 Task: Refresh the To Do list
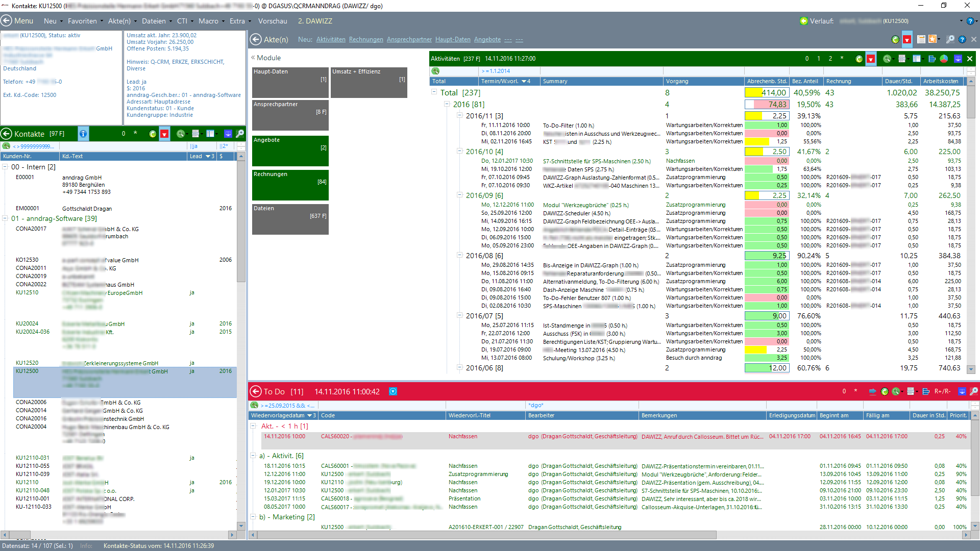885,391
